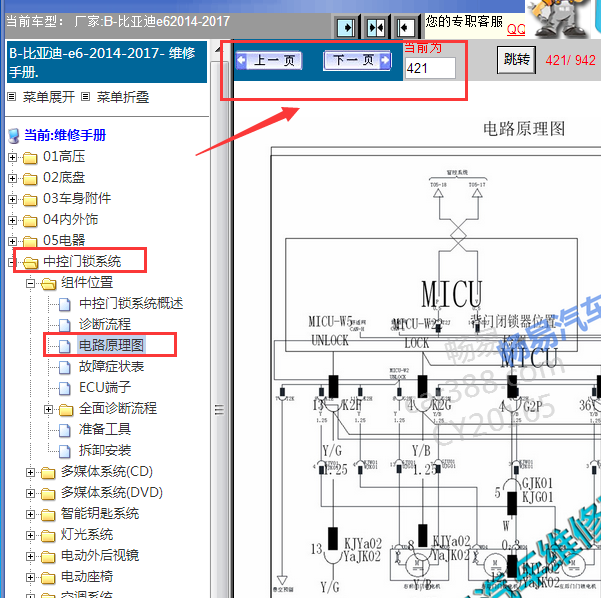Open the 01高压 folder icon
601x598 pixels.
pos(30,158)
